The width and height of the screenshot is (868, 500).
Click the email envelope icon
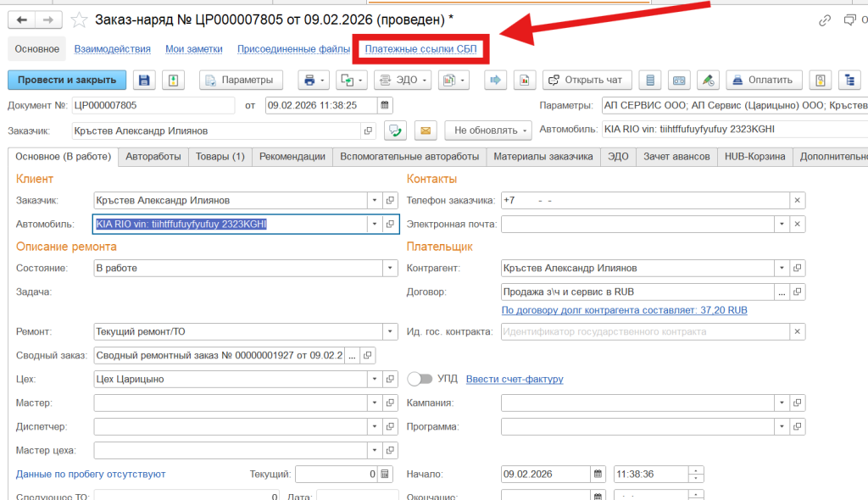tap(424, 131)
